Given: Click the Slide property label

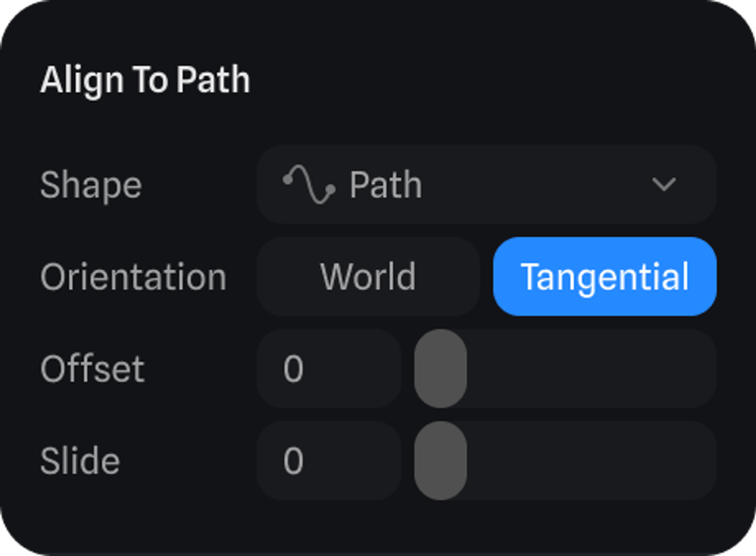Looking at the screenshot, I should 80,461.
